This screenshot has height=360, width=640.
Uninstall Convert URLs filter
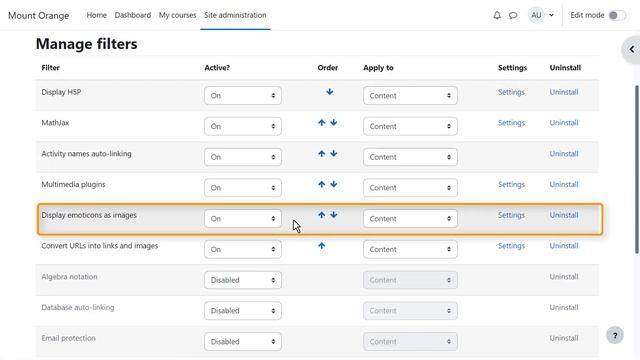click(x=564, y=246)
